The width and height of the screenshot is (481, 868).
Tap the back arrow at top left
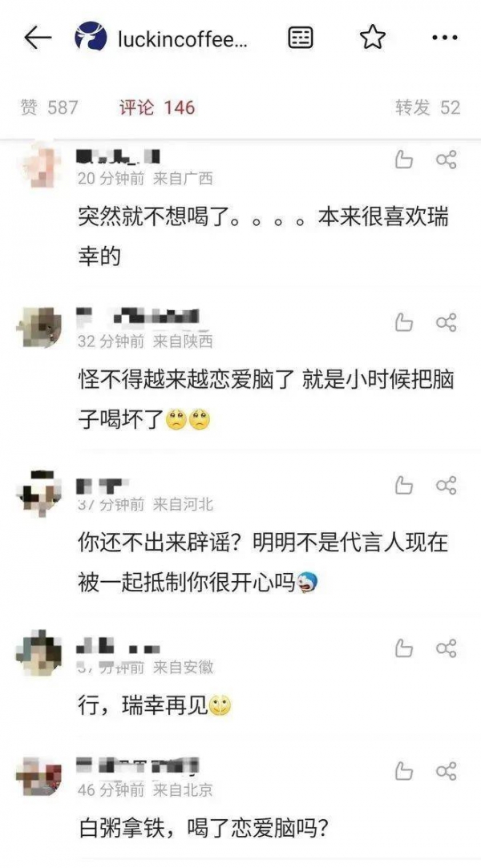click(x=38, y=38)
